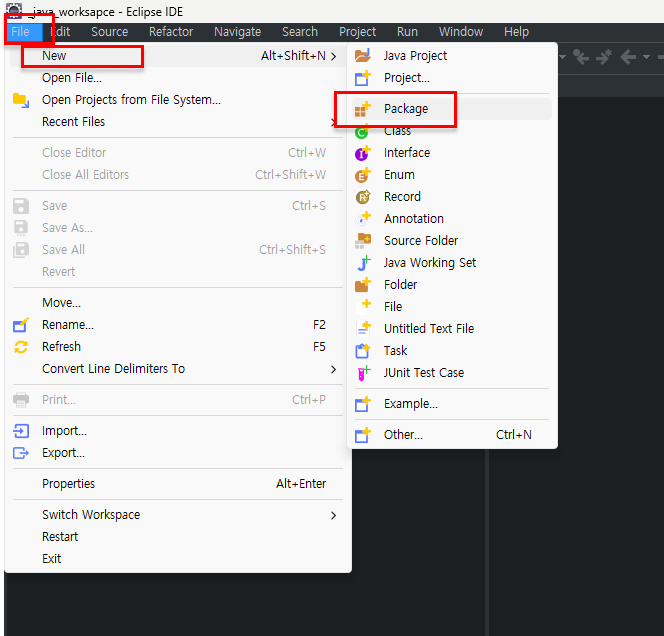Viewport: 664px width, 636px height.
Task: Select Open Projects from File System...
Action: [176, 100]
